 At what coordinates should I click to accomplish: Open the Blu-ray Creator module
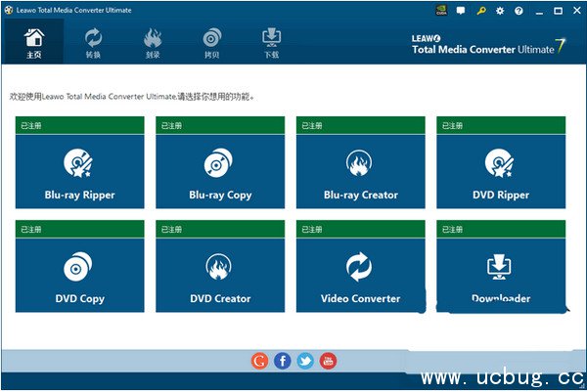coord(360,170)
